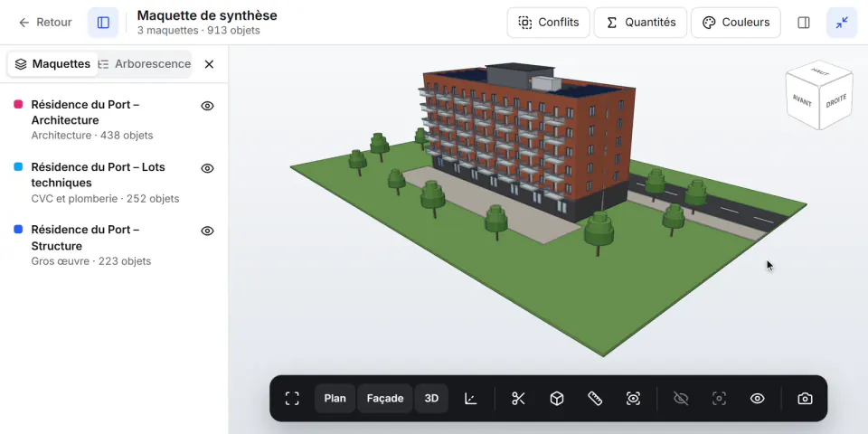Screen dimensions: 868x434
Task: Click the 'Architecture · 438 objets' text
Action: tap(92, 136)
